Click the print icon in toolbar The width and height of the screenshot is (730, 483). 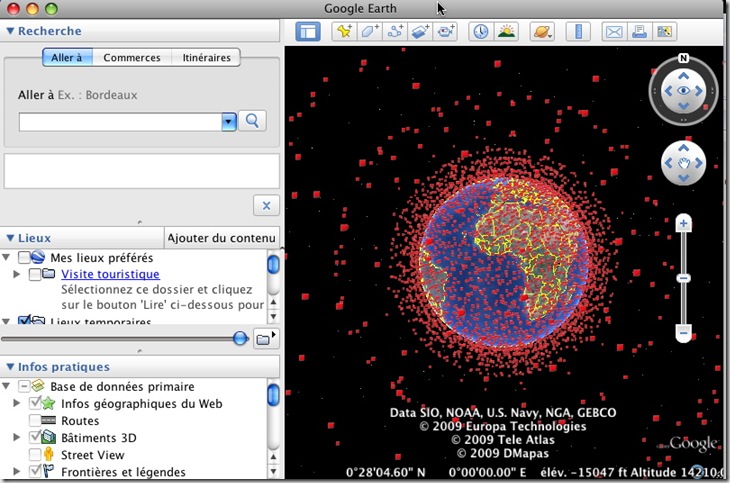coord(639,32)
